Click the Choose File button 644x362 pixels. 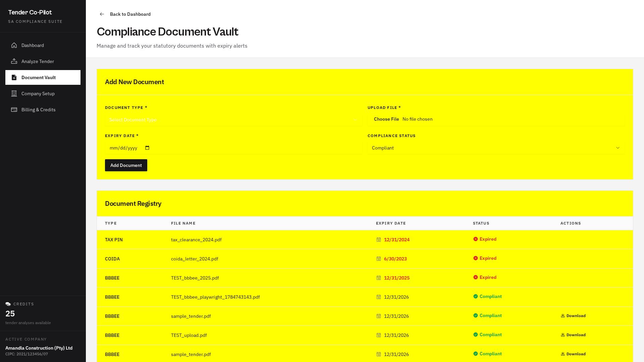pyautogui.click(x=386, y=119)
